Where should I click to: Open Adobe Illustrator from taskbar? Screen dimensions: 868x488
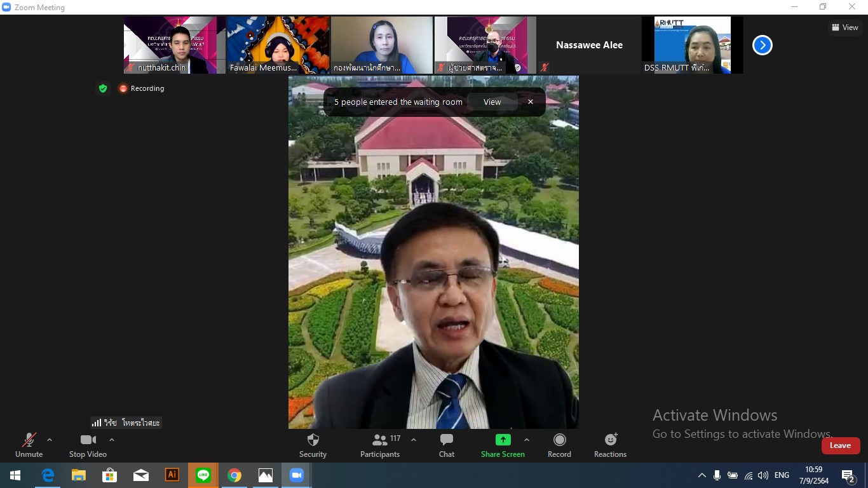coord(172,475)
